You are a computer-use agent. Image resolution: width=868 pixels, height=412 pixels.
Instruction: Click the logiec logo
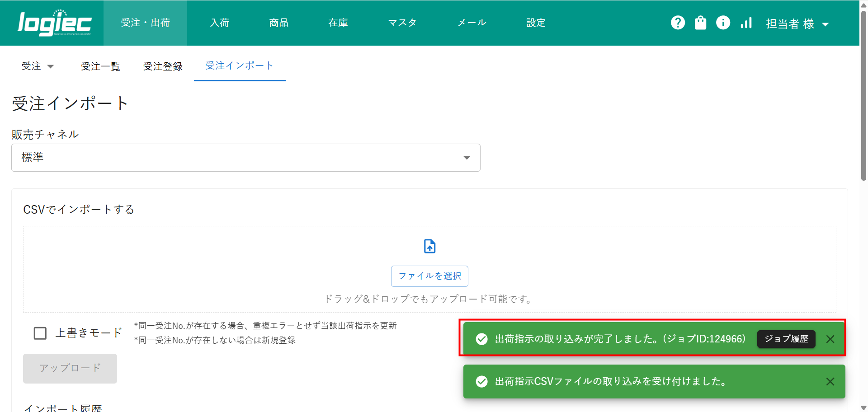(x=54, y=23)
